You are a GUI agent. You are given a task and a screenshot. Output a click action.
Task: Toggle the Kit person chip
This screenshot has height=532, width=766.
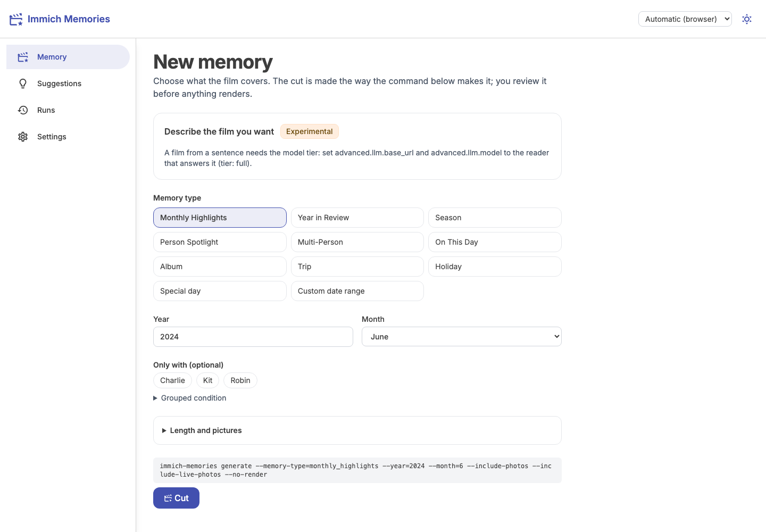tap(207, 380)
